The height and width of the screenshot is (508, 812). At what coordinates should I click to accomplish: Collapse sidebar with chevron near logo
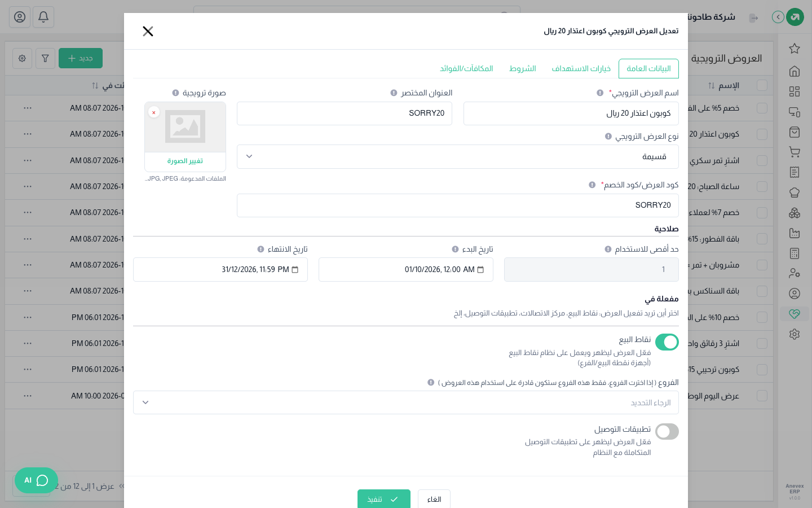[778, 17]
